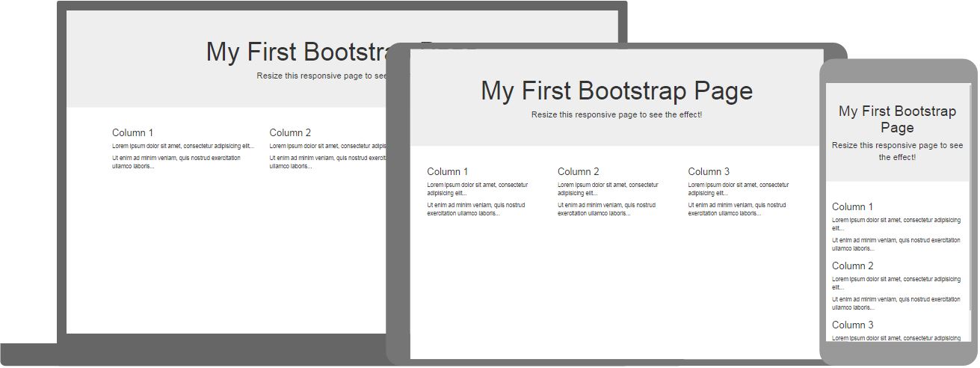Select the Column 1 heading on the laptop
This screenshot has height=368, width=980.
[x=132, y=133]
